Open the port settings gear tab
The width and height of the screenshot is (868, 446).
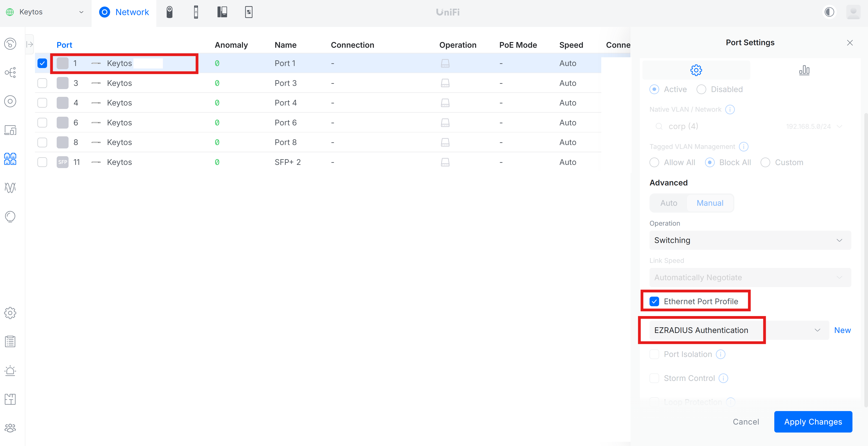[696, 70]
